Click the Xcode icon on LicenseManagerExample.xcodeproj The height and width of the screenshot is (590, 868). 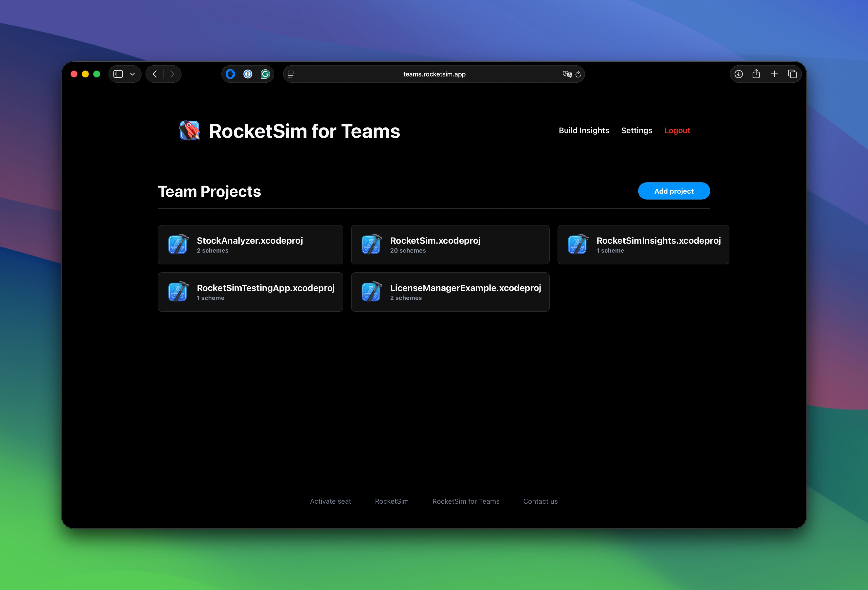click(371, 292)
